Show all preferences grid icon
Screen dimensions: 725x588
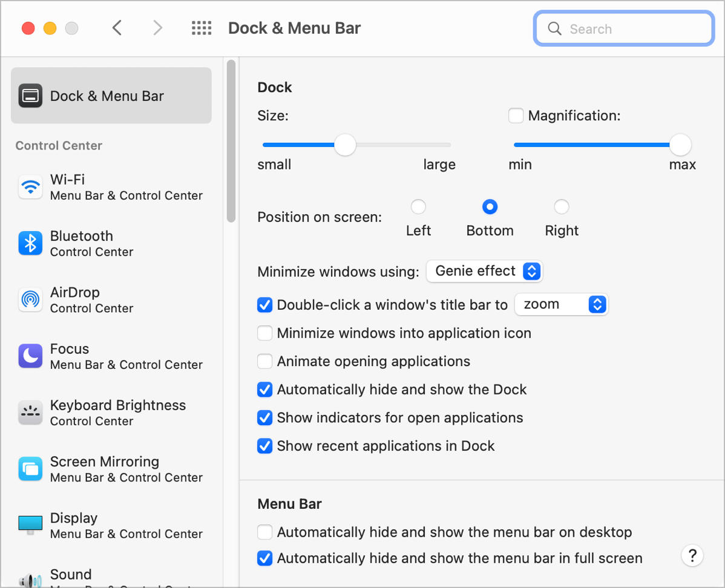click(x=202, y=28)
